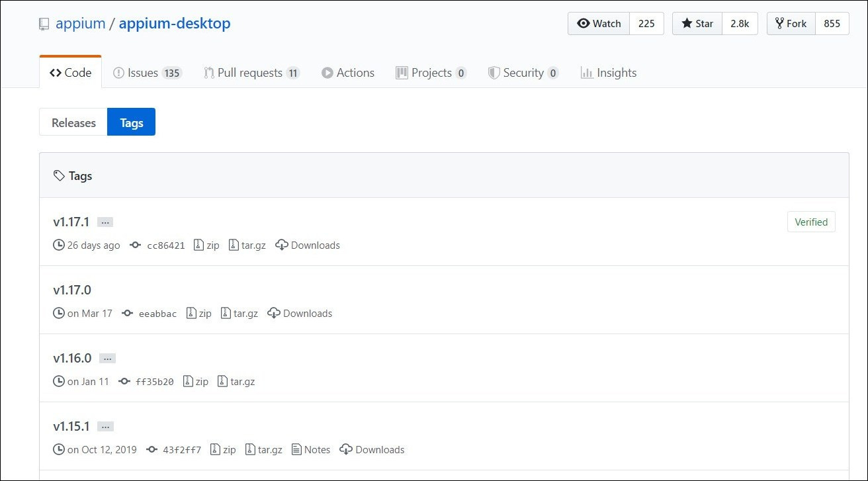
Task: Select the Tags view button
Action: click(x=131, y=122)
